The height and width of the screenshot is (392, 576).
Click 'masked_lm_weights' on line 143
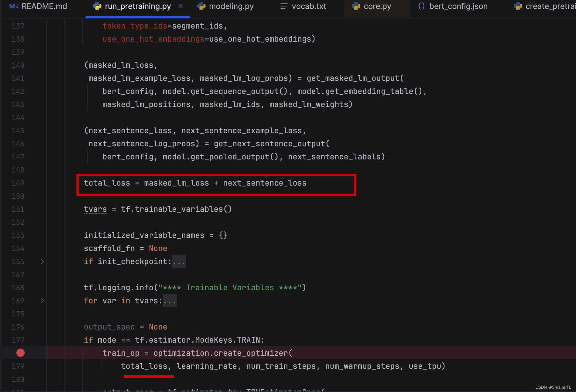[x=309, y=104]
